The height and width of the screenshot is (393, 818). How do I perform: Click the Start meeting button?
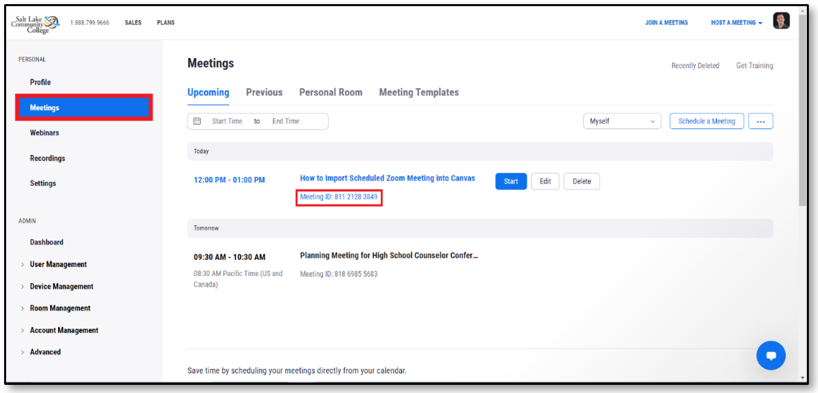click(x=511, y=181)
